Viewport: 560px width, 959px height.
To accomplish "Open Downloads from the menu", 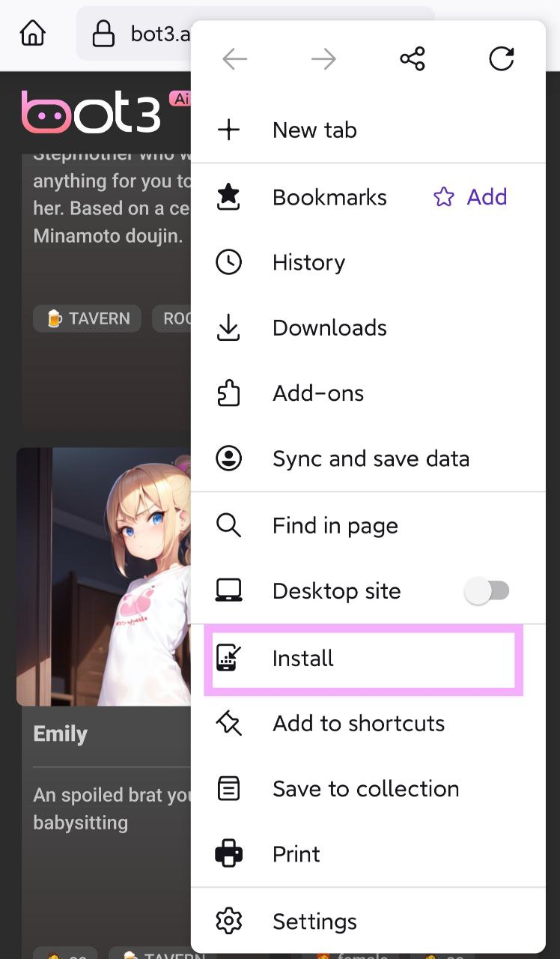I will 329,328.
